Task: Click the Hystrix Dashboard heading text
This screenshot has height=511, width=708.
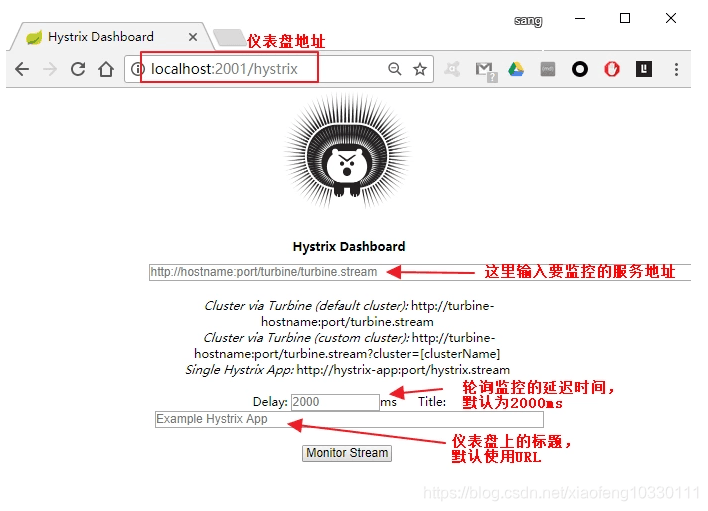Action: click(x=349, y=246)
